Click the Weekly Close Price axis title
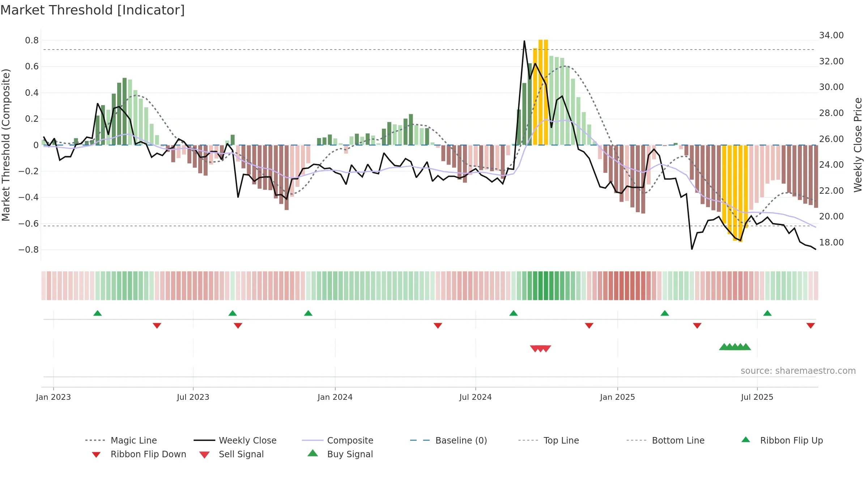This screenshot has height=488, width=868. (858, 145)
